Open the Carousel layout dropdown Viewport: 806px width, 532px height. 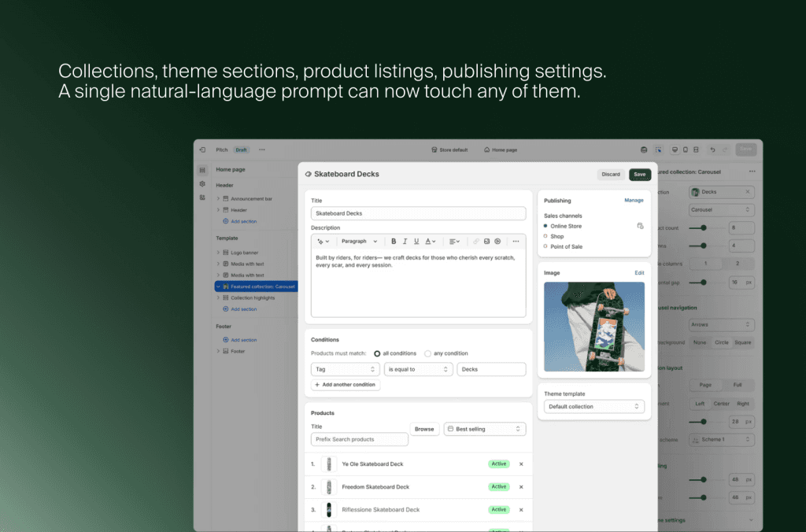pos(721,209)
